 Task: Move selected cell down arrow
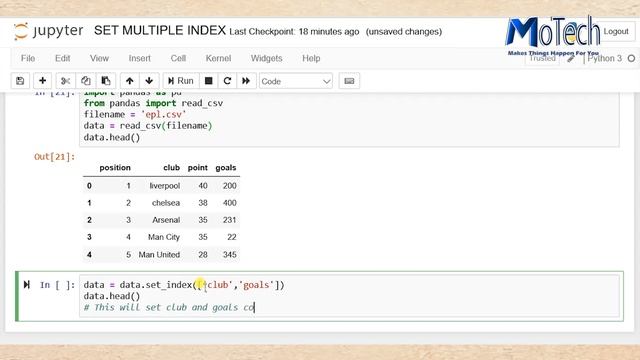coord(149,81)
